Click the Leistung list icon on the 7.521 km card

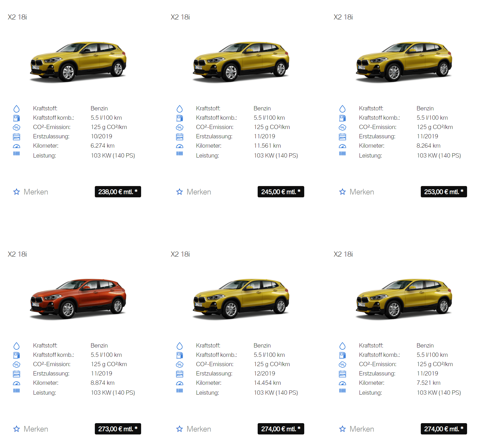click(x=342, y=391)
